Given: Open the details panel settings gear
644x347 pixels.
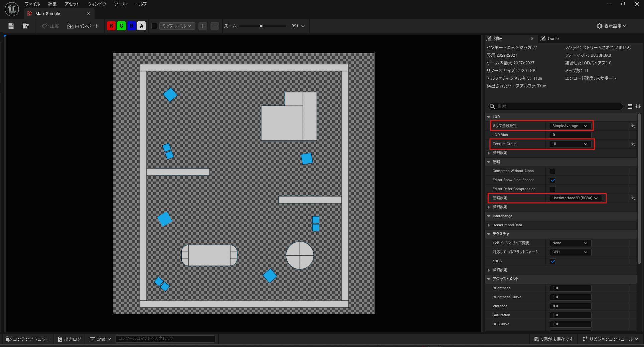Looking at the screenshot, I should point(638,106).
